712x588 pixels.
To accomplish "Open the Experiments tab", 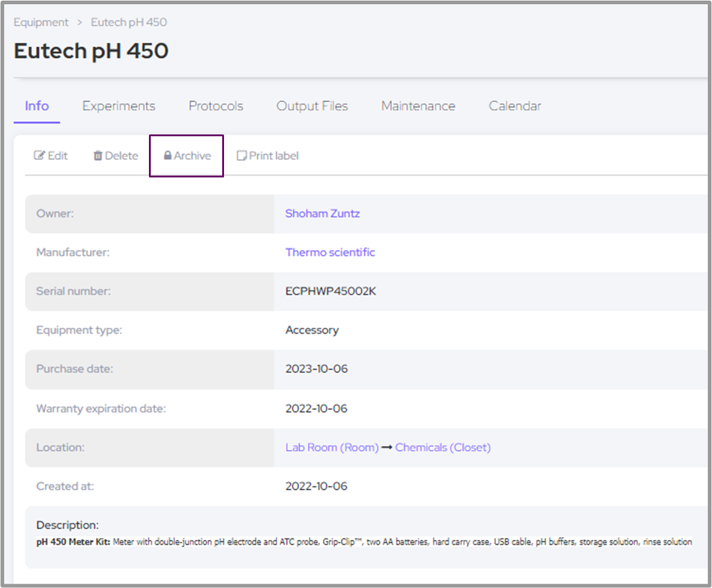I will point(119,106).
